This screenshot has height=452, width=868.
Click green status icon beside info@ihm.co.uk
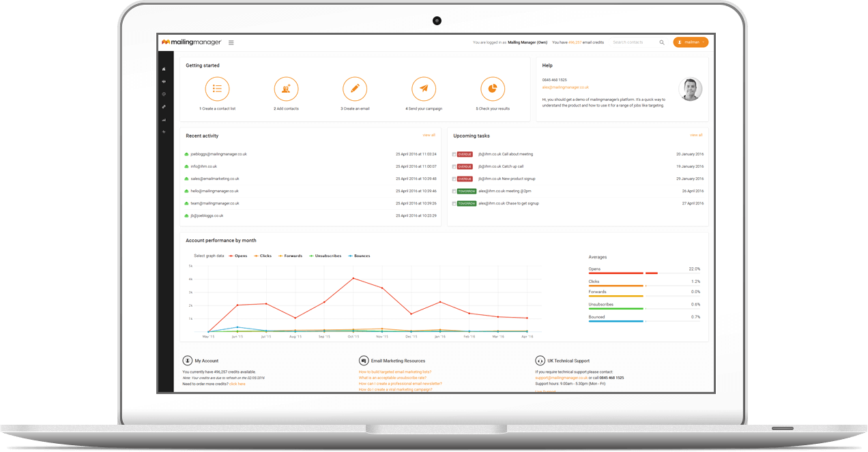pos(186,166)
